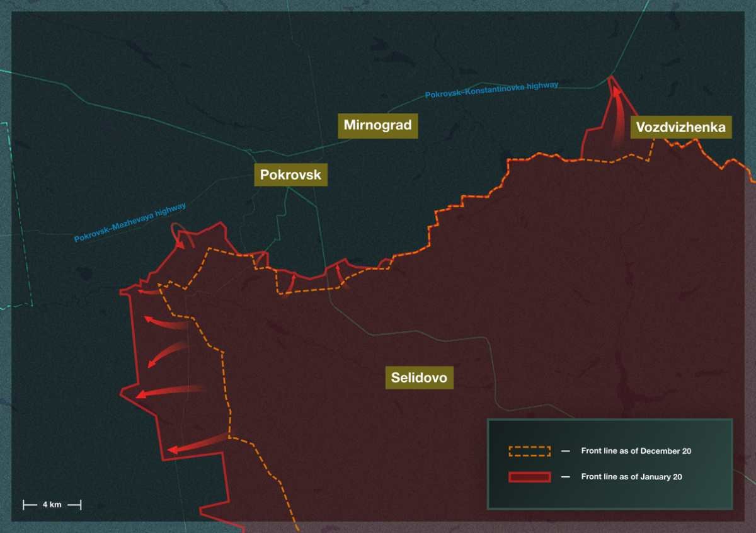Select the 'Front line as of January 20' legend text
Viewport: 756px width, 533px height.
[x=631, y=477]
